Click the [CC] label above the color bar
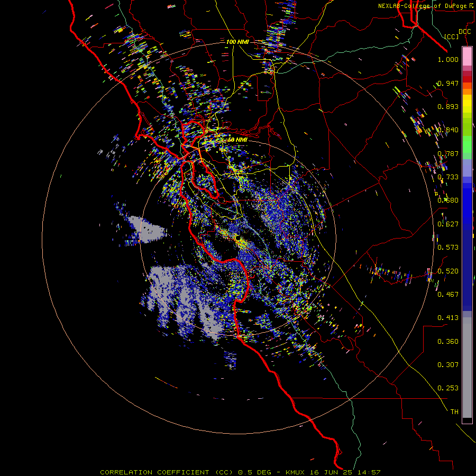 452,36
